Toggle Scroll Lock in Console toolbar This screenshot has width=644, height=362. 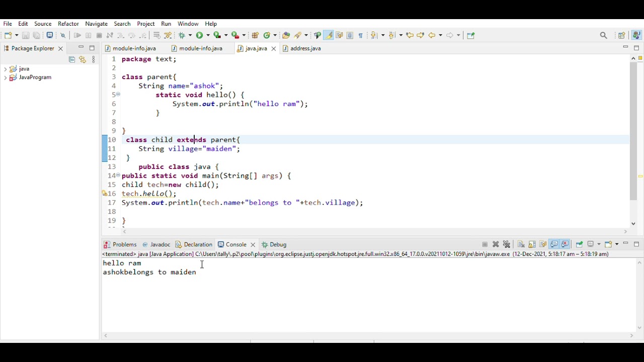532,244
